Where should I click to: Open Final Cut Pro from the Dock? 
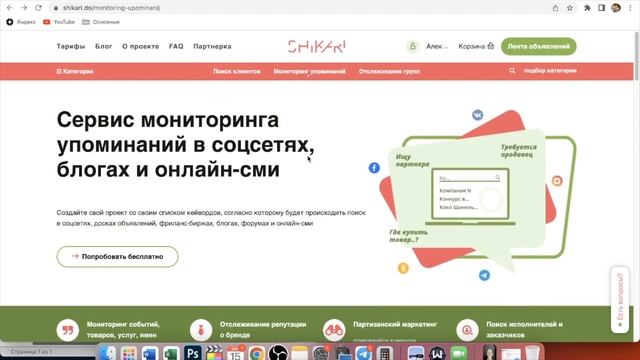tap(214, 352)
